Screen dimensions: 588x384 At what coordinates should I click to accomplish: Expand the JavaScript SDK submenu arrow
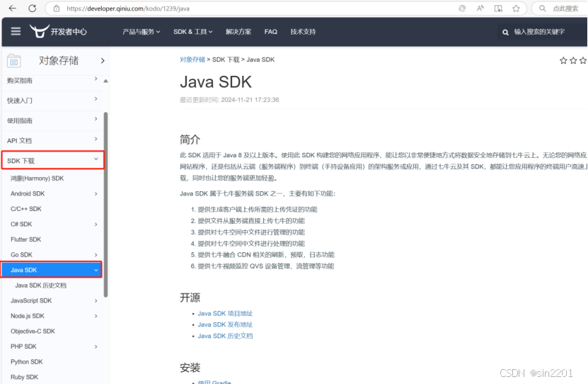tap(96, 300)
